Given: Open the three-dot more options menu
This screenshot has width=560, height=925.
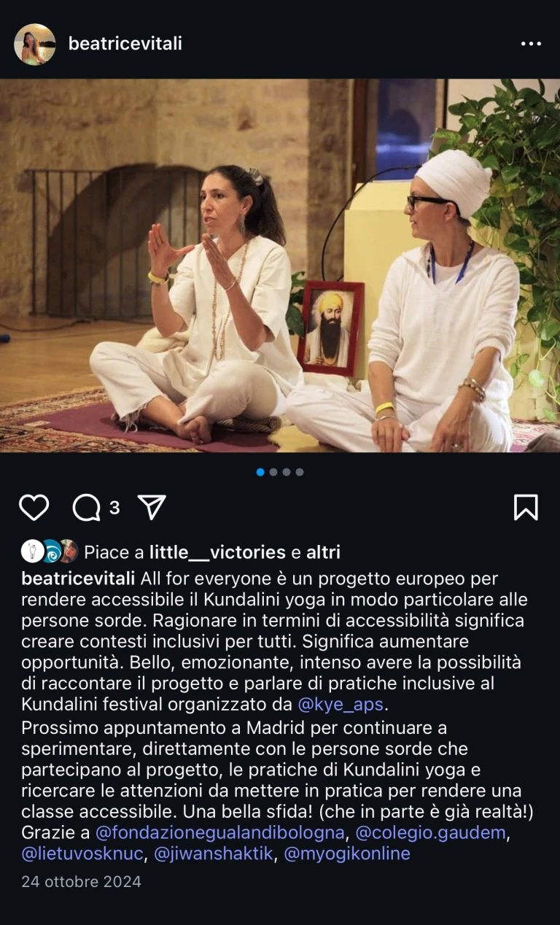Looking at the screenshot, I should click(531, 44).
